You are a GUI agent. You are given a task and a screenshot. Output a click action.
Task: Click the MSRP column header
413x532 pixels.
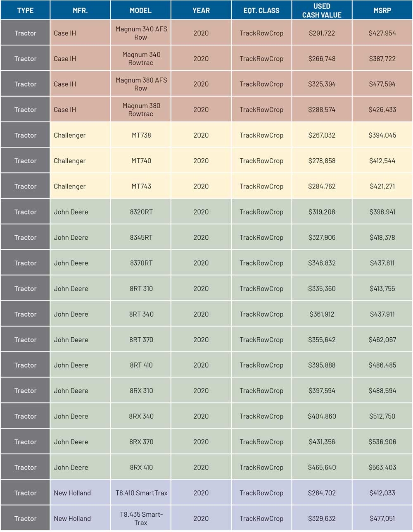(382, 10)
